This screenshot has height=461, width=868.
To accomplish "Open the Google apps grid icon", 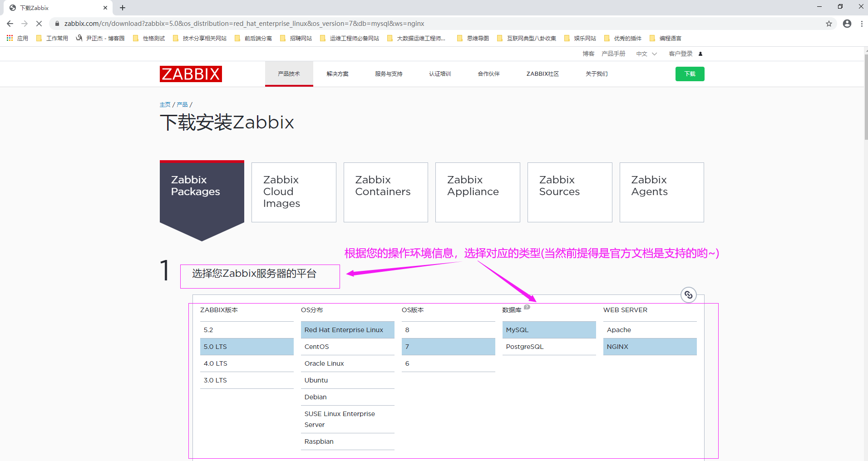I will pos(10,38).
